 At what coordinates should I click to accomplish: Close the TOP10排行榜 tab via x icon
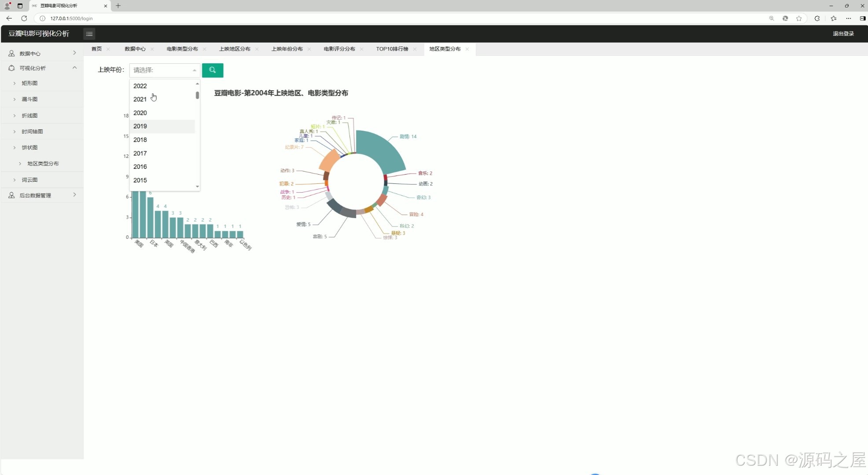(x=415, y=49)
